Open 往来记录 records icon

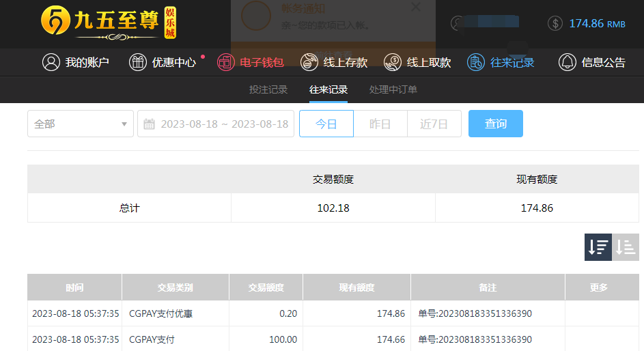[476, 62]
